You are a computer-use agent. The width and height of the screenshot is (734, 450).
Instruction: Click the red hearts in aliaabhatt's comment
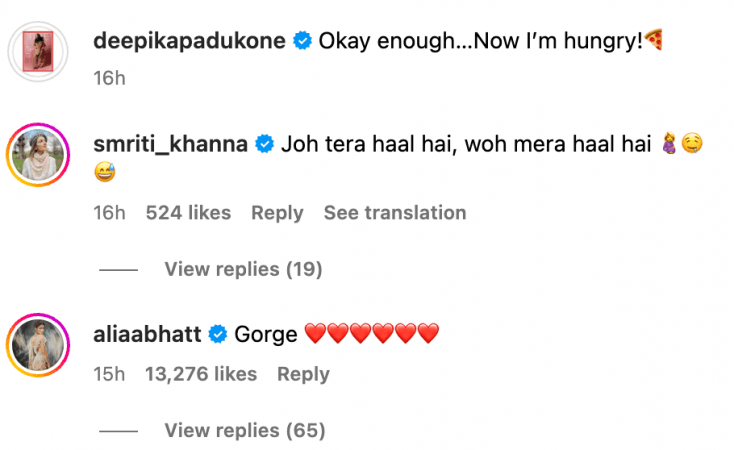(372, 334)
